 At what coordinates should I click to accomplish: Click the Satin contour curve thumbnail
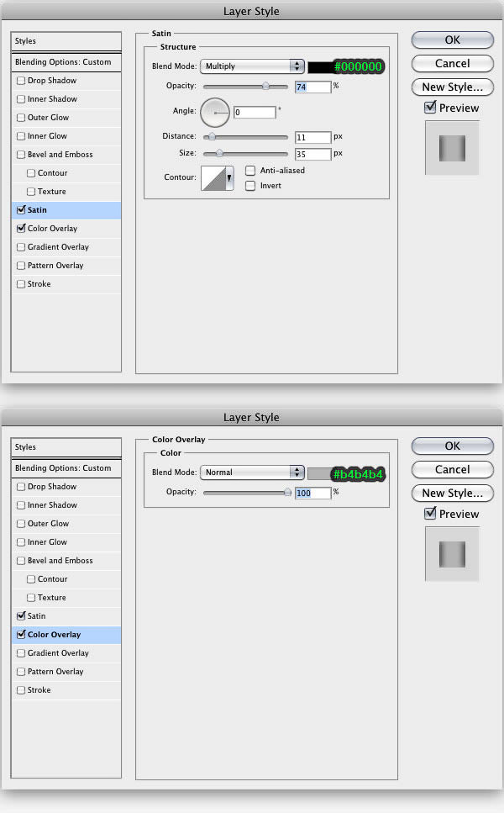point(213,178)
